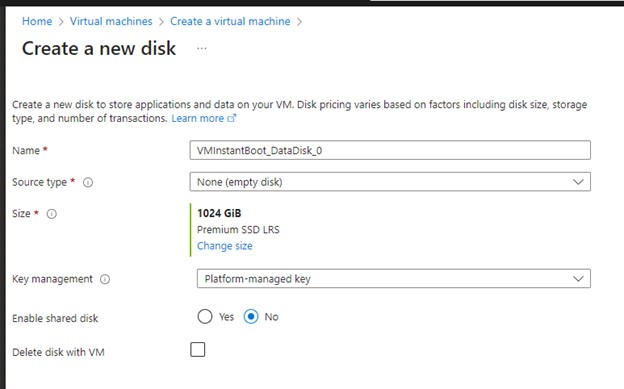The width and height of the screenshot is (624, 389).
Task: Open the Platform-managed key dropdown
Action: 394,279
